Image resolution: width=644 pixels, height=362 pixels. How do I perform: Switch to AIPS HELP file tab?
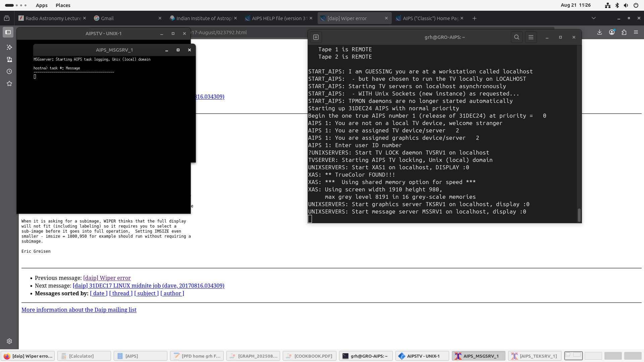tap(279, 18)
